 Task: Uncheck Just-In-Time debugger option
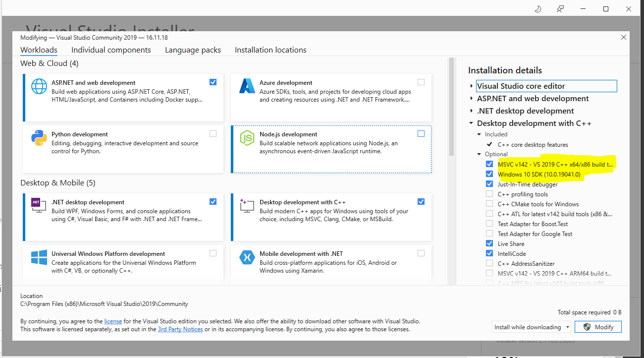click(489, 184)
